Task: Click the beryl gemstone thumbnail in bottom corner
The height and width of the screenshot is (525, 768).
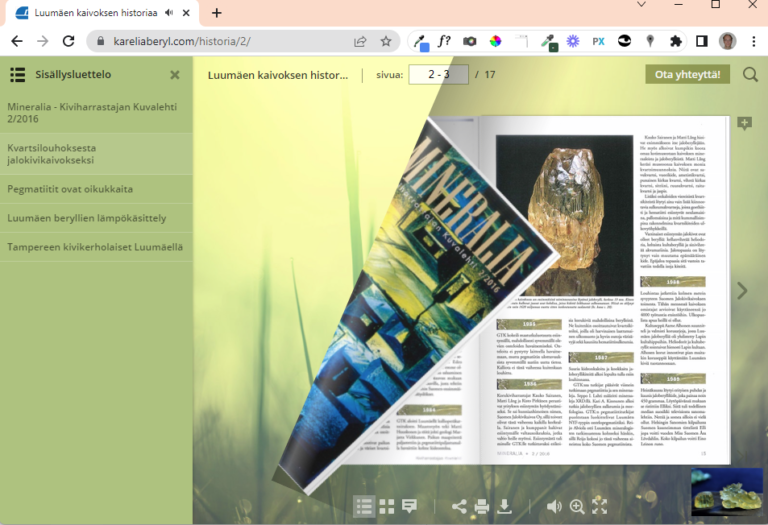Action: click(x=727, y=492)
